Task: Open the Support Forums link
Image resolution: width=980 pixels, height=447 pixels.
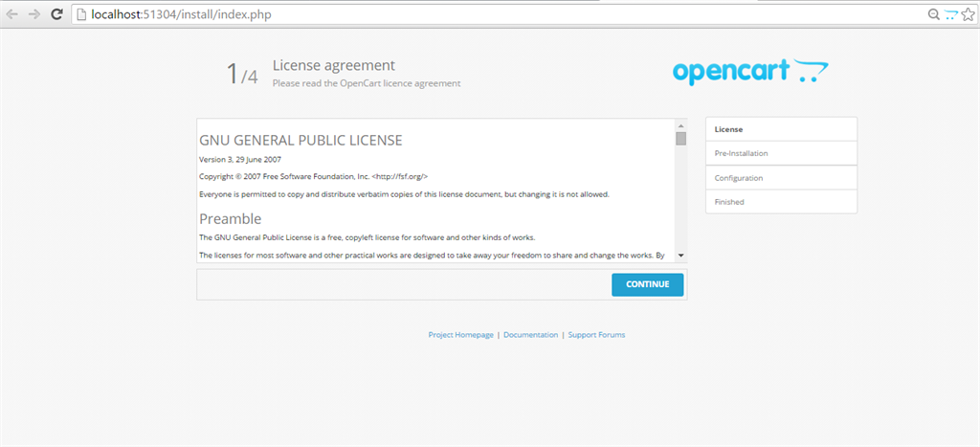Action: point(596,335)
